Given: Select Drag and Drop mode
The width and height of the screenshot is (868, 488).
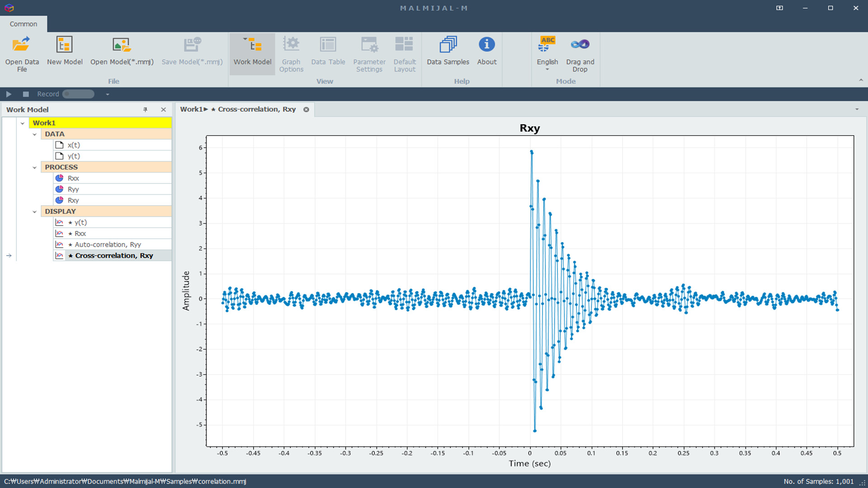Looking at the screenshot, I should pos(580,45).
